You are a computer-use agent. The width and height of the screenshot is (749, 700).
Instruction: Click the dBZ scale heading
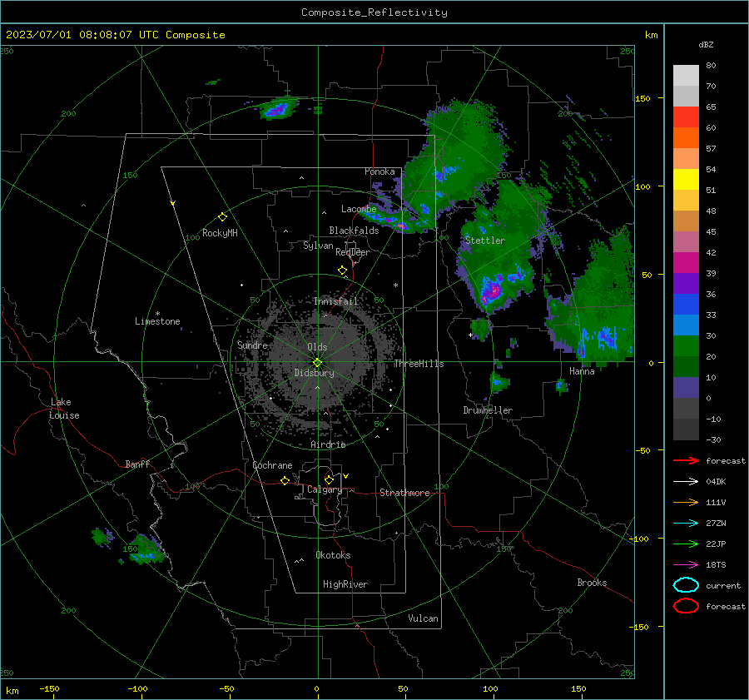point(706,44)
